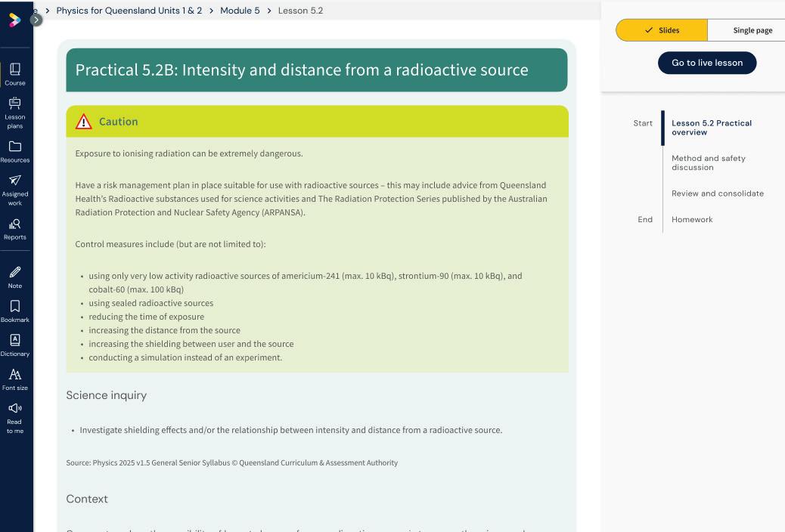Click the syllabus Source citation line

(x=232, y=463)
